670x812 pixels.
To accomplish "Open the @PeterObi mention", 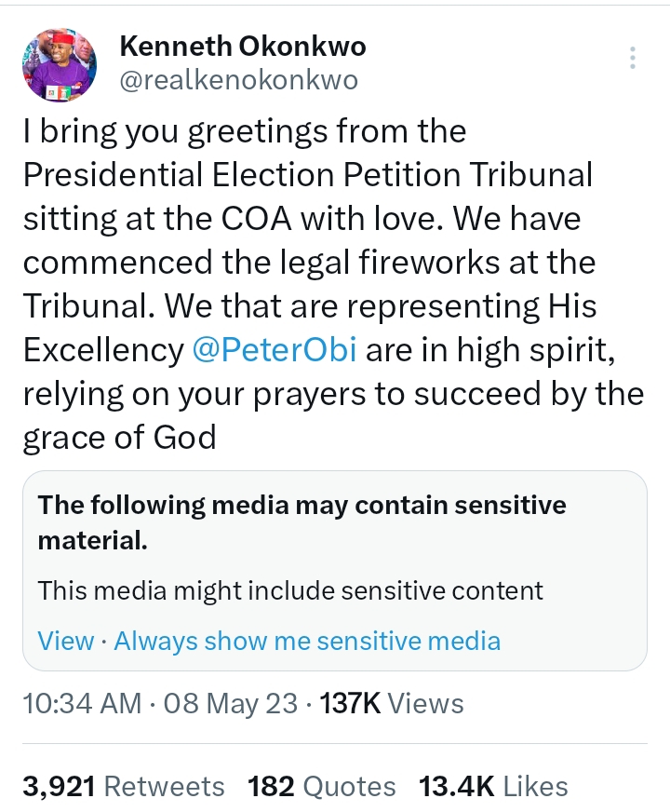I will tap(263, 350).
